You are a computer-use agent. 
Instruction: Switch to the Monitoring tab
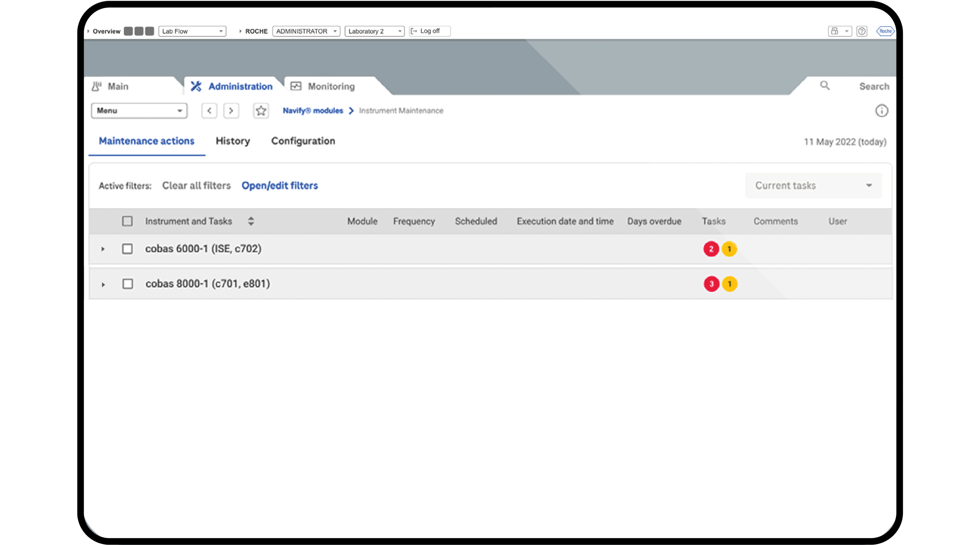(331, 86)
